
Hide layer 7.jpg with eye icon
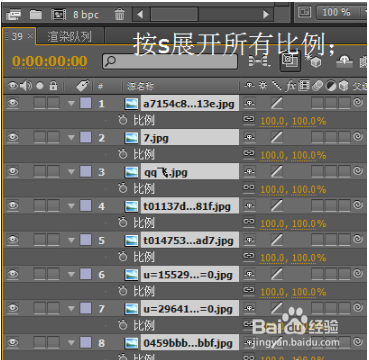13,137
